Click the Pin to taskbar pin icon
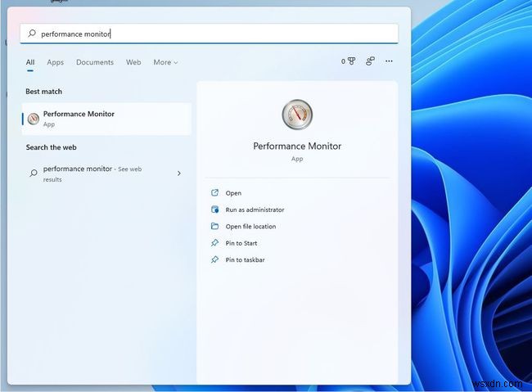532x392 pixels. [214, 259]
